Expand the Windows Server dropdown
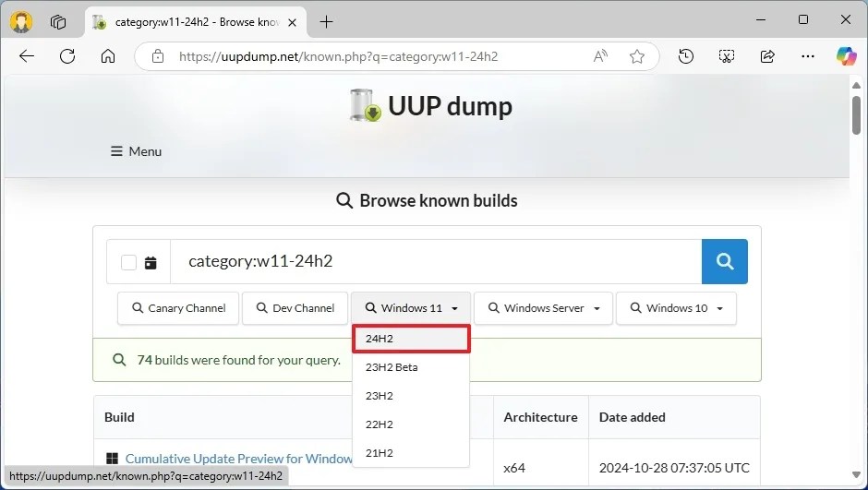 (544, 308)
